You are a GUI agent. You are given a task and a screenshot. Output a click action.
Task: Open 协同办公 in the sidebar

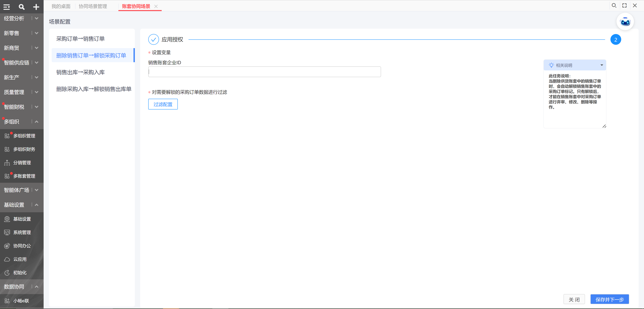click(x=22, y=246)
